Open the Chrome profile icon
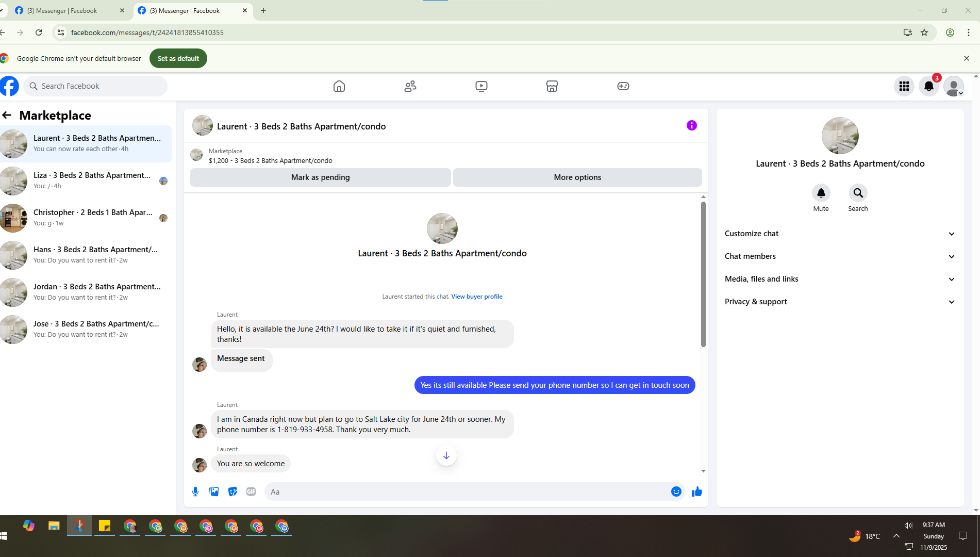This screenshot has width=980, height=557. [x=950, y=32]
